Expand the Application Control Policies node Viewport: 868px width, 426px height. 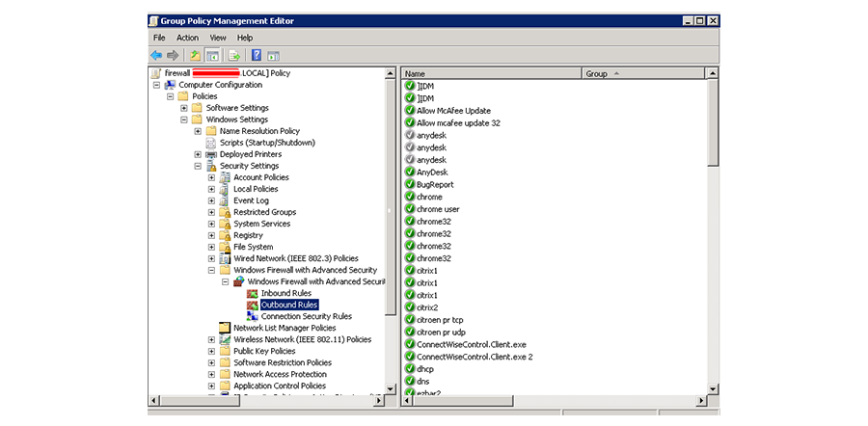tap(211, 386)
